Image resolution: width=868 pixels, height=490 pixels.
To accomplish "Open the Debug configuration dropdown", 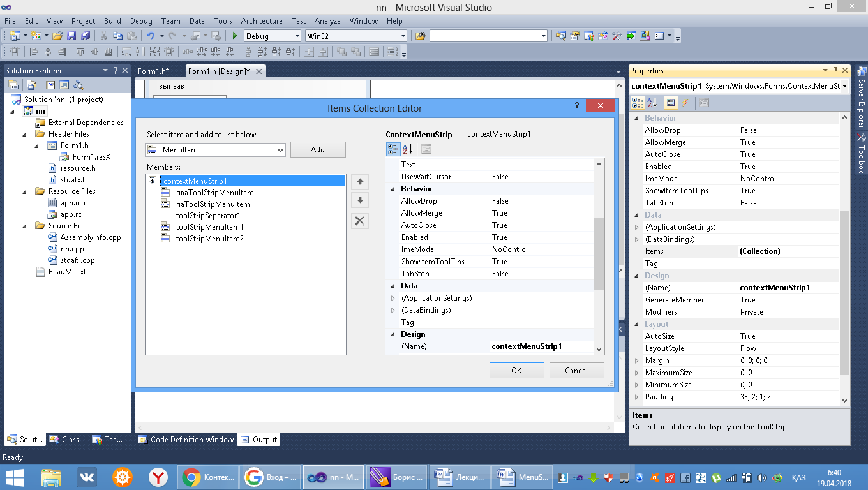I will click(272, 36).
